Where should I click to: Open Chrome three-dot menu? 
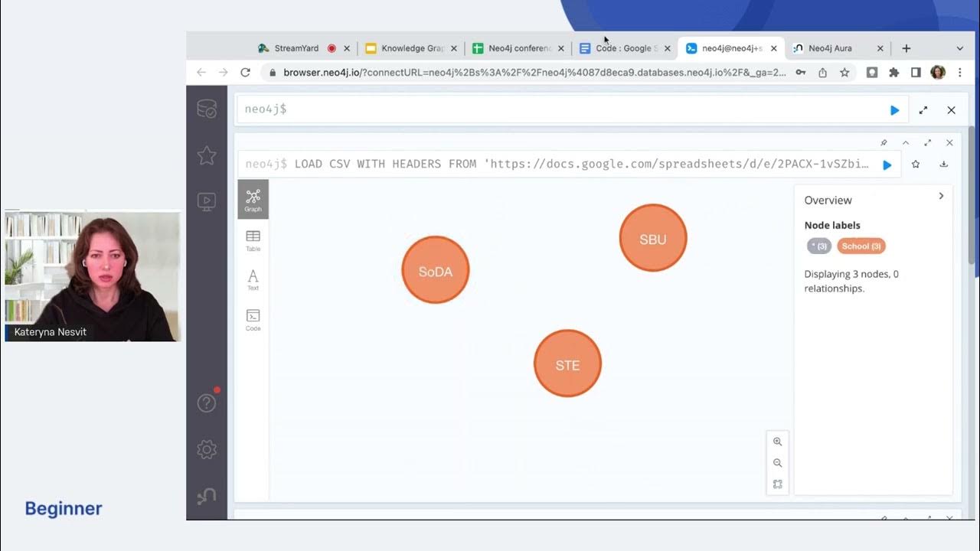click(x=960, y=72)
